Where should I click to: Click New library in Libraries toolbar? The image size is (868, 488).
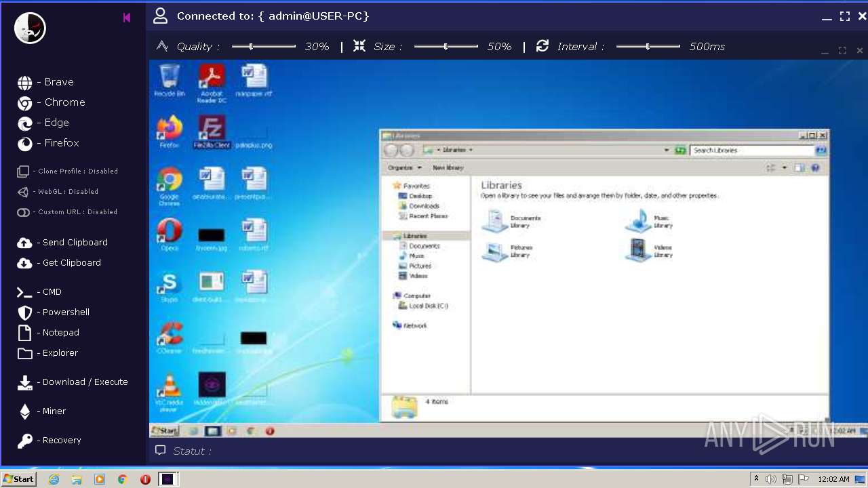point(448,167)
